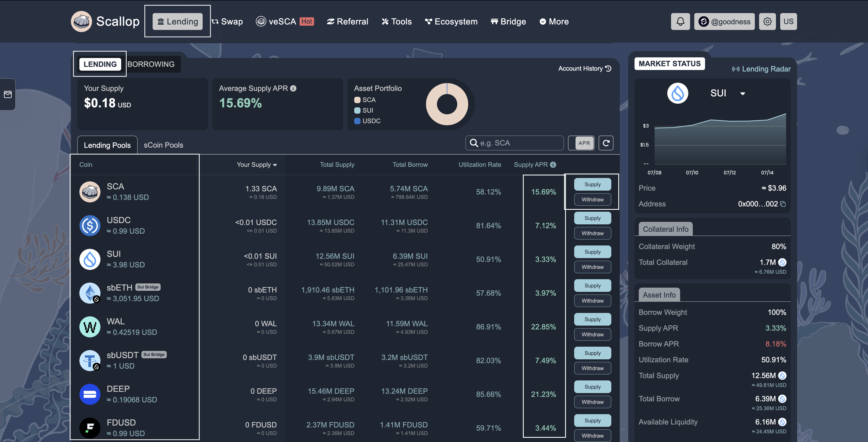
Task: Click the SUI icon beside Available Liquidity
Action: [x=783, y=422]
